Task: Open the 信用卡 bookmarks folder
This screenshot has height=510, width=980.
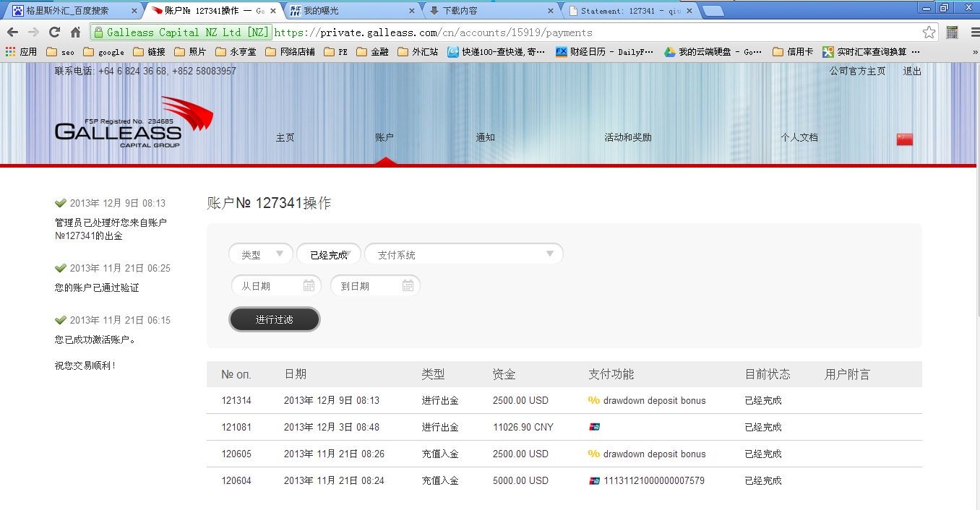Action: pos(793,52)
